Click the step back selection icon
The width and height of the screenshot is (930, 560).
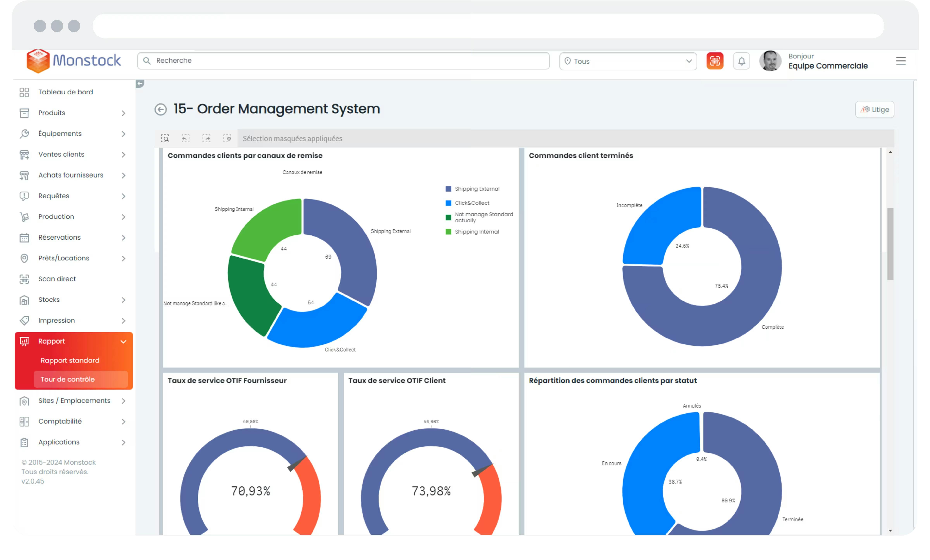tap(185, 138)
